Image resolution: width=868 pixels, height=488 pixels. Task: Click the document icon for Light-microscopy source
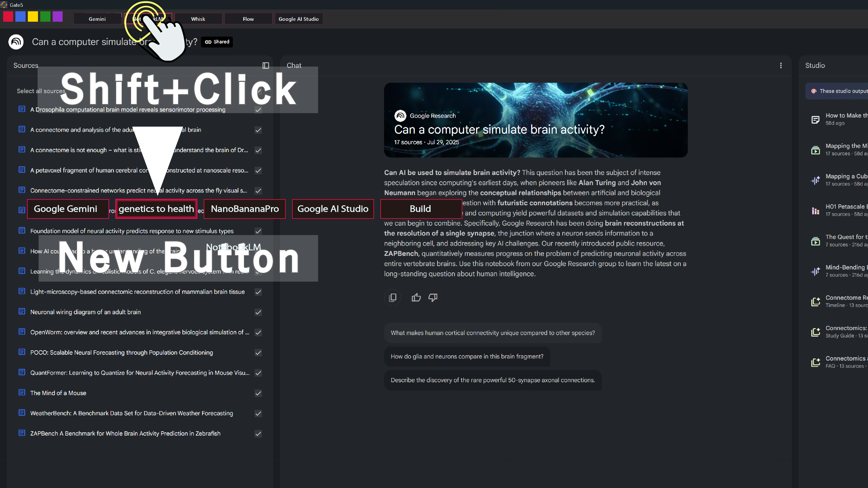(22, 291)
